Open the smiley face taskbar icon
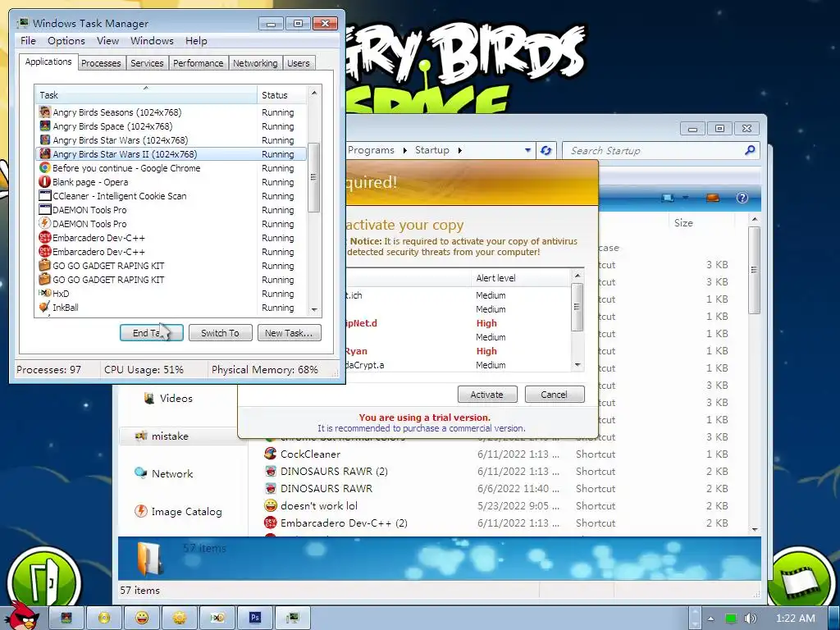This screenshot has width=840, height=630. point(142,618)
